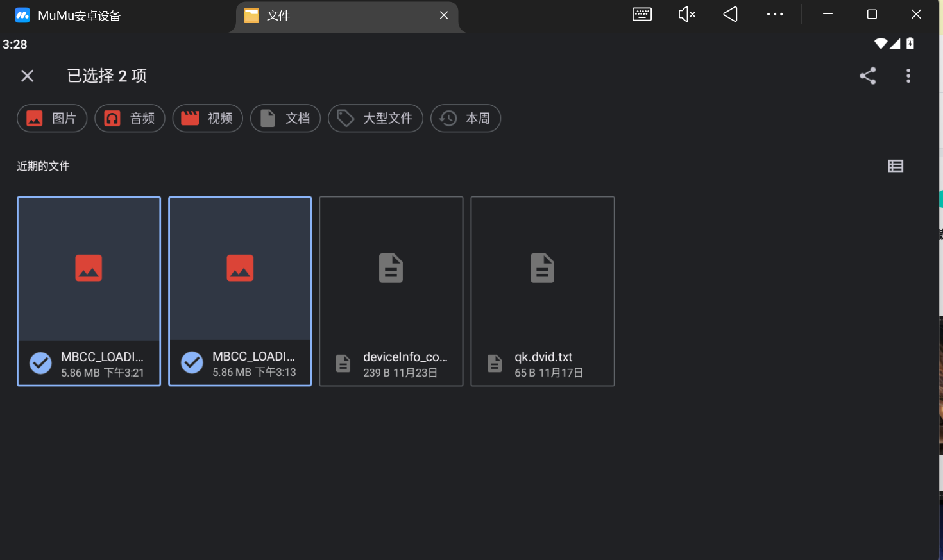Show only 文档 documents
Screen dimensions: 943x560
(285, 118)
